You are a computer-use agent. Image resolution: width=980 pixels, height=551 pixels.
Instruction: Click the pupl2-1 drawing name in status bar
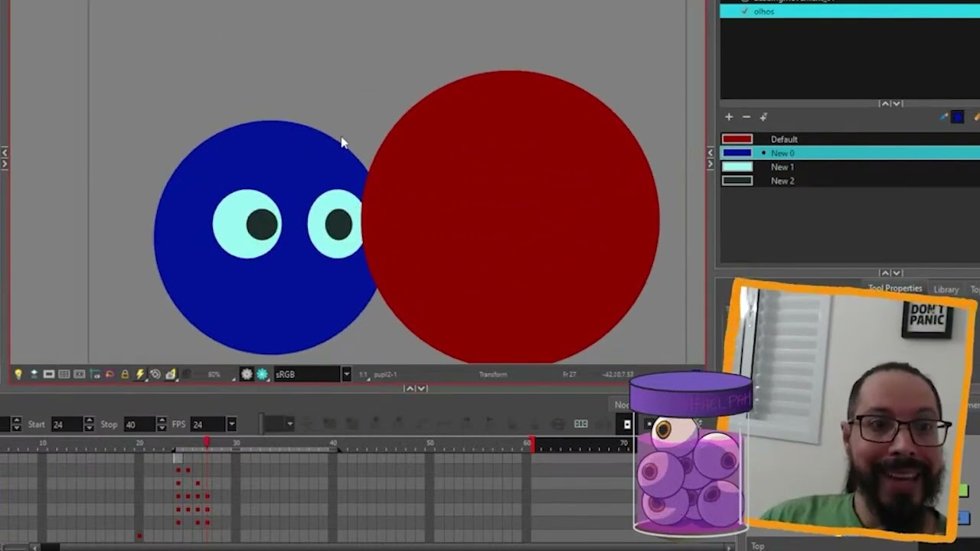click(x=385, y=374)
